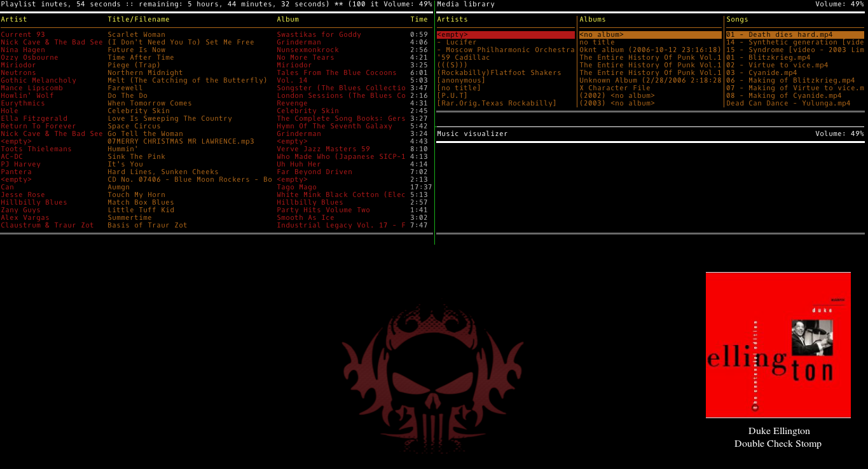Click the album 'Swastikas for Goddy'
This screenshot has height=469, width=868.
[x=319, y=35]
